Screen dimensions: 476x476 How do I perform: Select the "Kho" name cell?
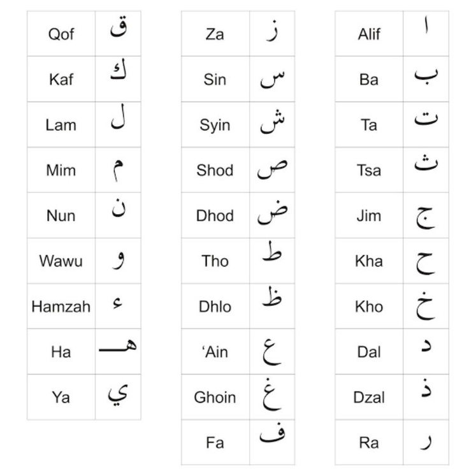tap(369, 307)
